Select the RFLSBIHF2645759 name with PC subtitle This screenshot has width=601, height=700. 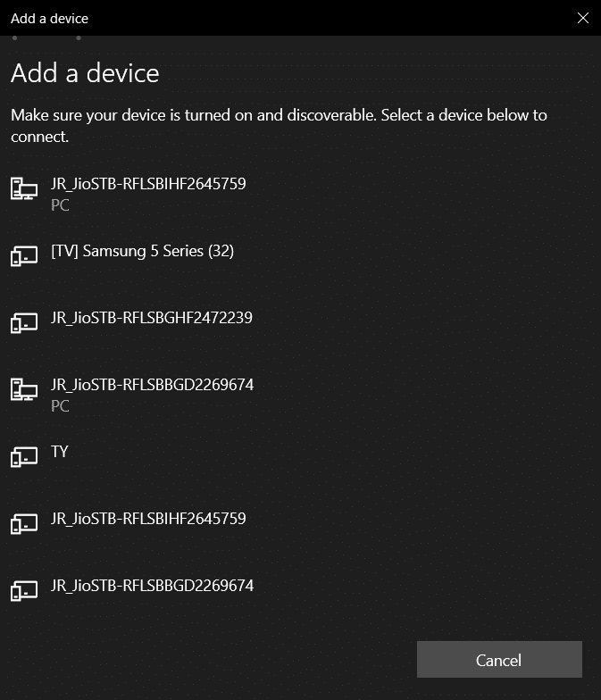click(x=148, y=184)
